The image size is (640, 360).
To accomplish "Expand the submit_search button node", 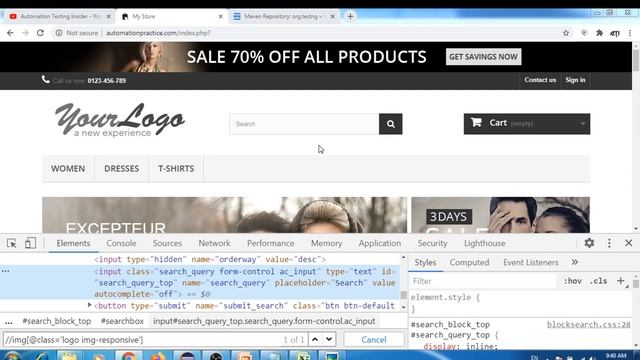I will click(x=89, y=305).
